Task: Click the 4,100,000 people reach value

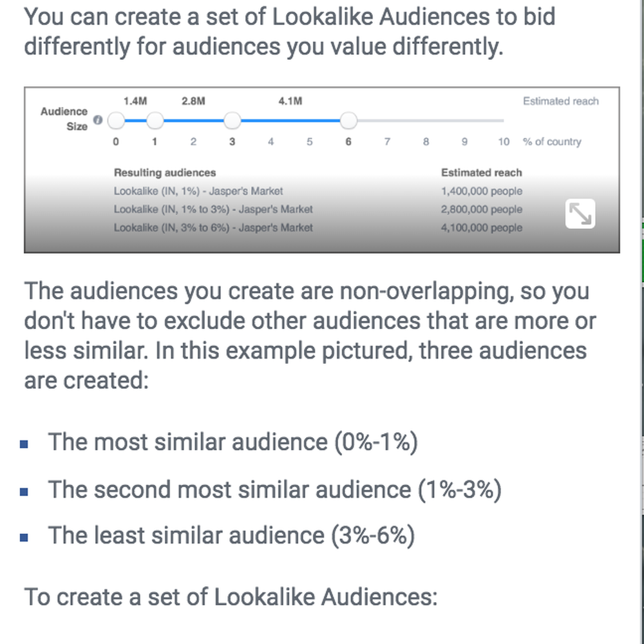Action: click(x=482, y=227)
